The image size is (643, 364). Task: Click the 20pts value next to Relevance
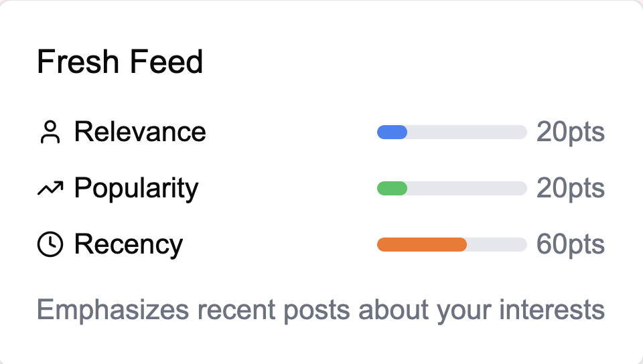570,132
